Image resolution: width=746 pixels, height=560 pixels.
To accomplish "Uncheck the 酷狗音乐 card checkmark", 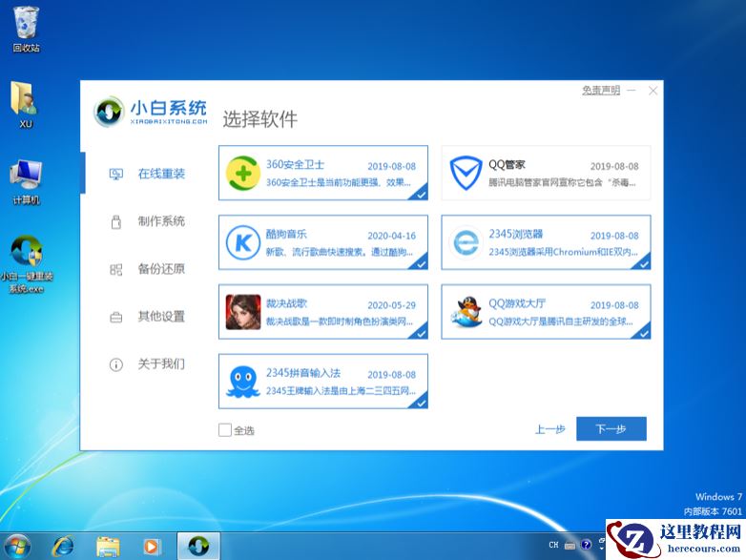I will tap(421, 263).
